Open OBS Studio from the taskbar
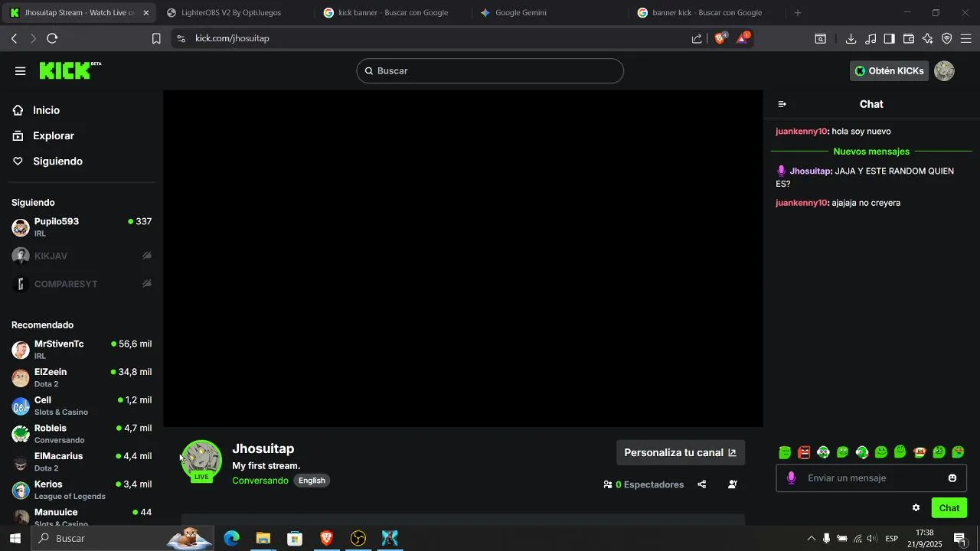This screenshot has height=551, width=980. coord(358,539)
